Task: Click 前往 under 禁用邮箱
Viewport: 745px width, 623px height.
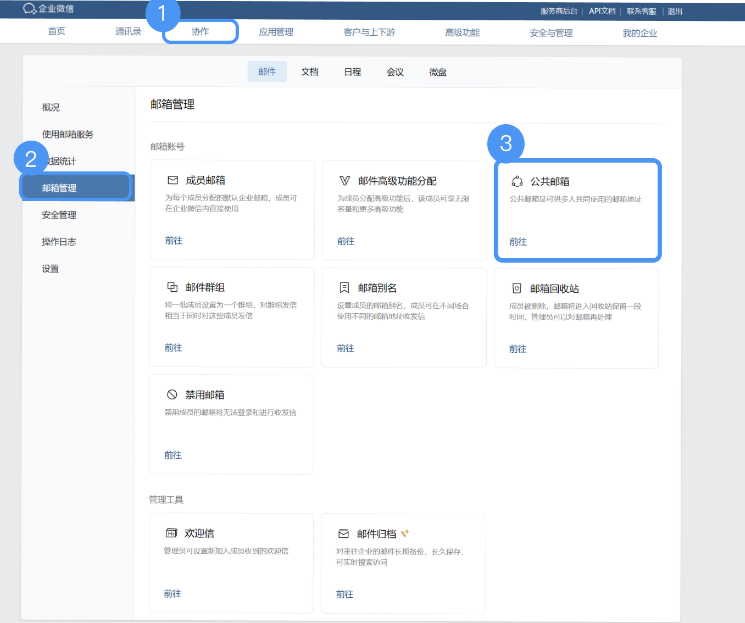Action: coord(173,455)
